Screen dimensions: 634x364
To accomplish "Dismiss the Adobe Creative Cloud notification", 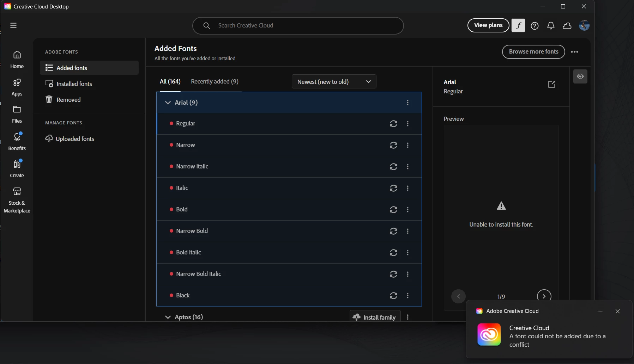I will pos(617,311).
